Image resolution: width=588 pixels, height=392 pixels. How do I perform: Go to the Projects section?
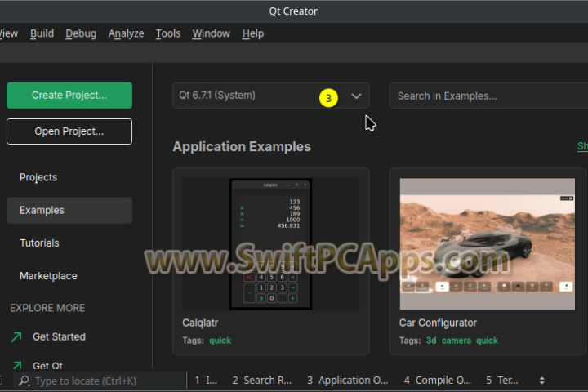[x=38, y=177]
